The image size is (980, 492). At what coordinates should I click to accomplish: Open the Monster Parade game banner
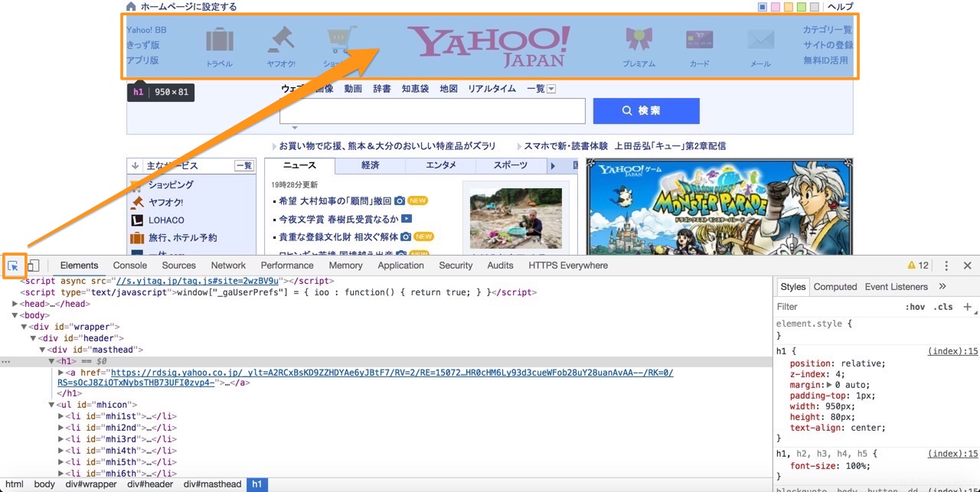719,207
